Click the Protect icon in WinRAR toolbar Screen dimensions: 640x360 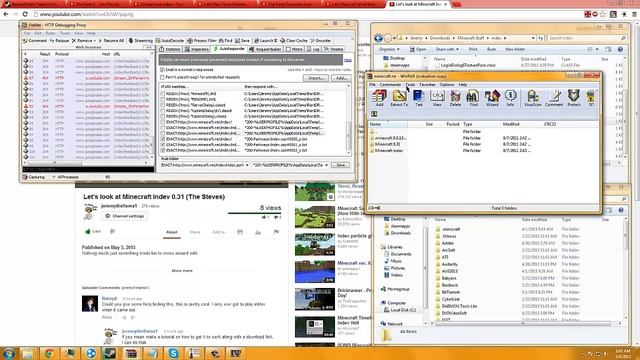(x=573, y=98)
